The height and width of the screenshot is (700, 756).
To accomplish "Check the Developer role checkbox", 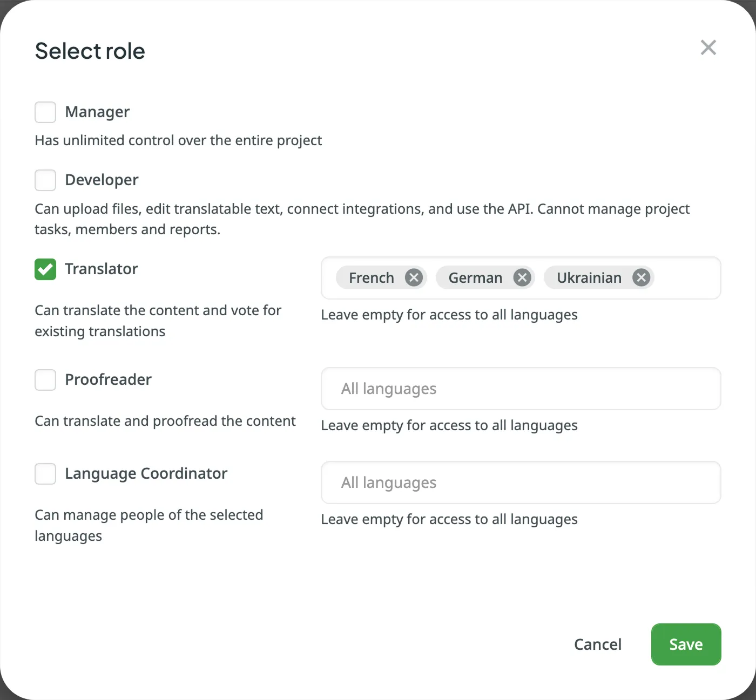I will [x=45, y=180].
